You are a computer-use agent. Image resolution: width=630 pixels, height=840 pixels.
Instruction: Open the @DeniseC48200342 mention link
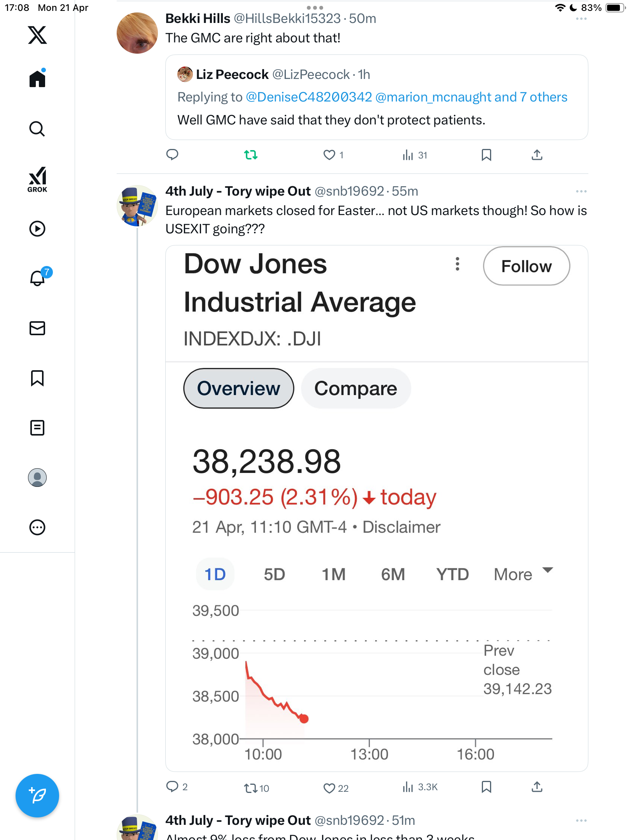pyautogui.click(x=309, y=97)
